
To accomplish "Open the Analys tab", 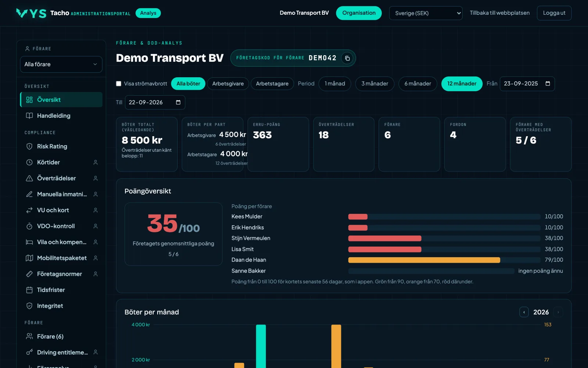I will tap(148, 13).
